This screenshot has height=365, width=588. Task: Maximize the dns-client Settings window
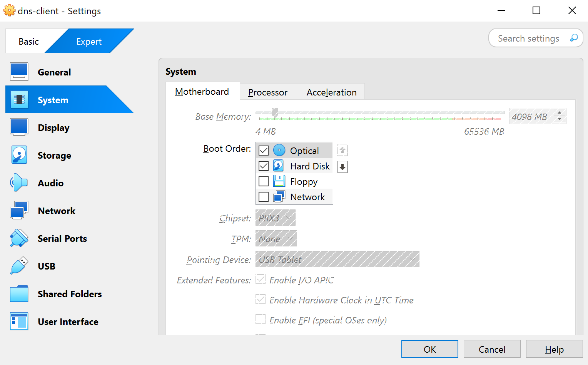point(536,10)
